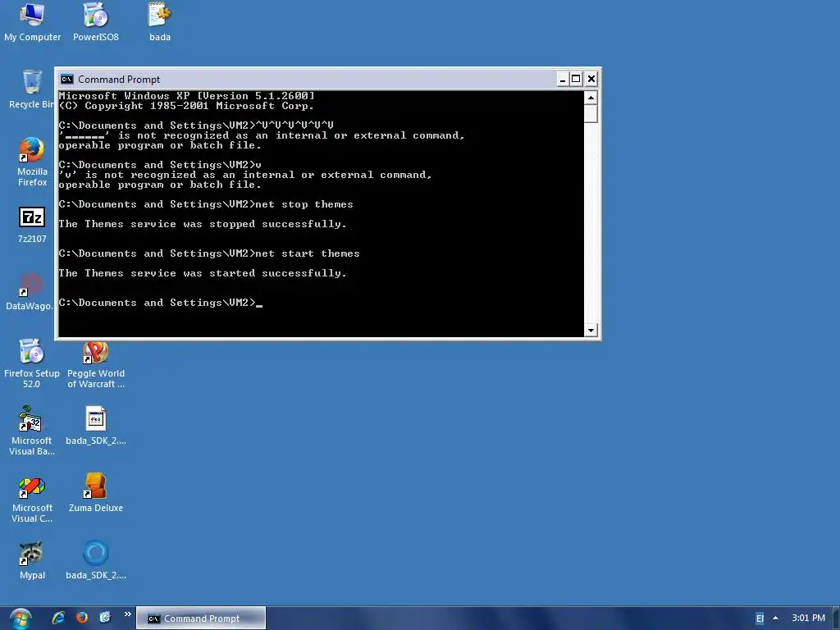
Task: Click scrollbar up arrow in Command Prompt
Action: 591,98
